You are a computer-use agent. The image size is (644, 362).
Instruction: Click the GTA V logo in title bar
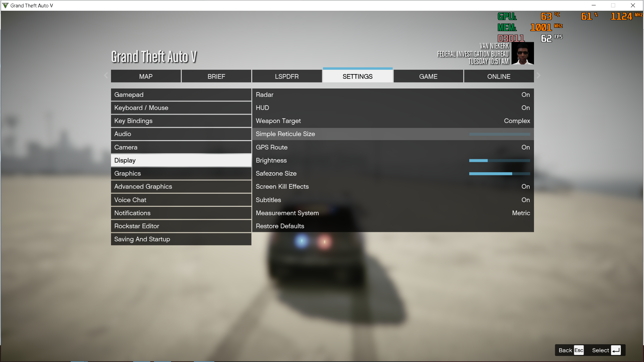coord(5,5)
